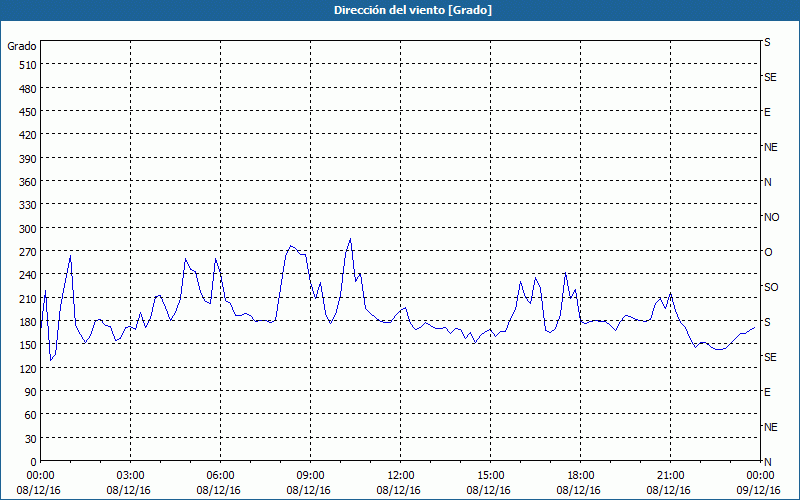
Task: Click the 08/12/16 date under 18:00
Action: click(x=579, y=490)
